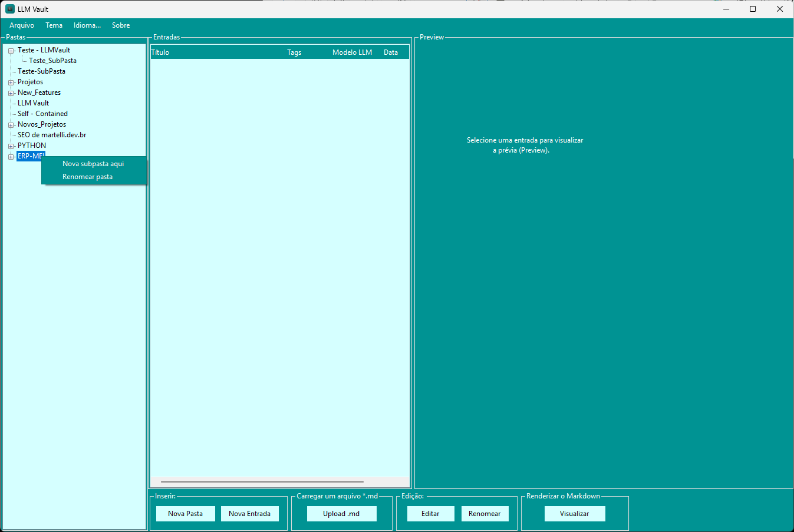Collapse the Teste - LLMVault folder
The width and height of the screenshot is (794, 532).
(11, 51)
